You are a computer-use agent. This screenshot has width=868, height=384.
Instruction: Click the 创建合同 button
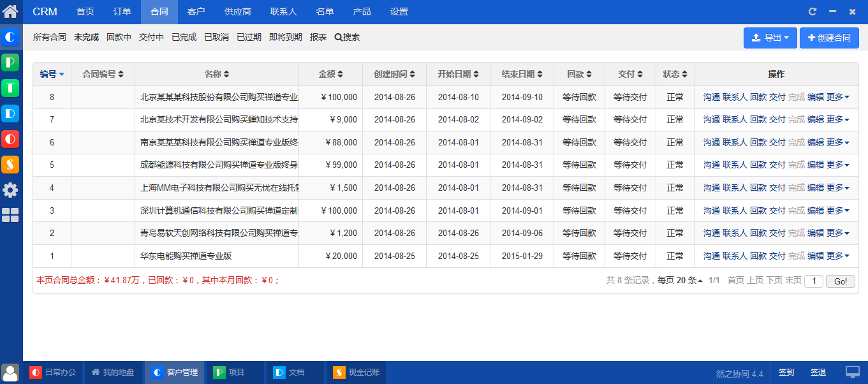[829, 38]
